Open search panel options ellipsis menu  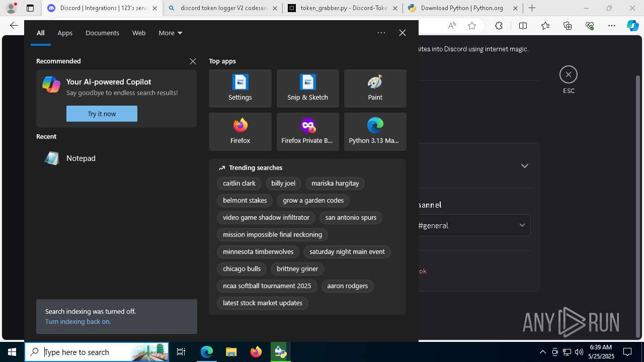(381, 33)
